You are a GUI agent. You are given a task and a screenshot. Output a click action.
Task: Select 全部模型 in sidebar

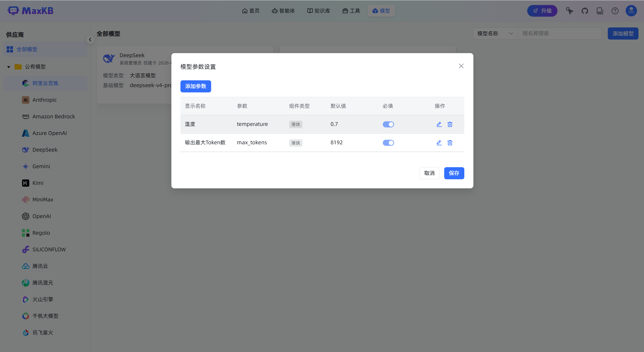45,49
